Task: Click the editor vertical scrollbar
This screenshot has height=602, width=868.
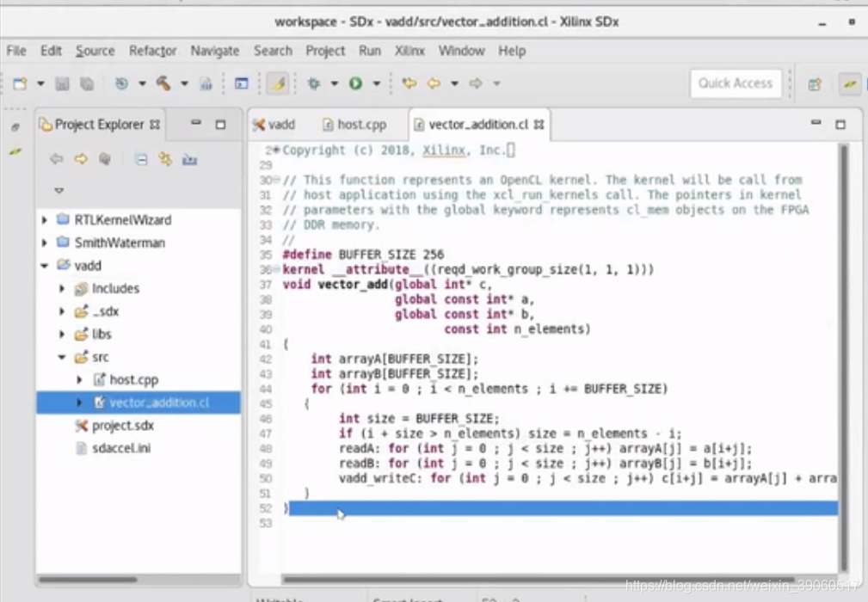Action: pyautogui.click(x=844, y=357)
